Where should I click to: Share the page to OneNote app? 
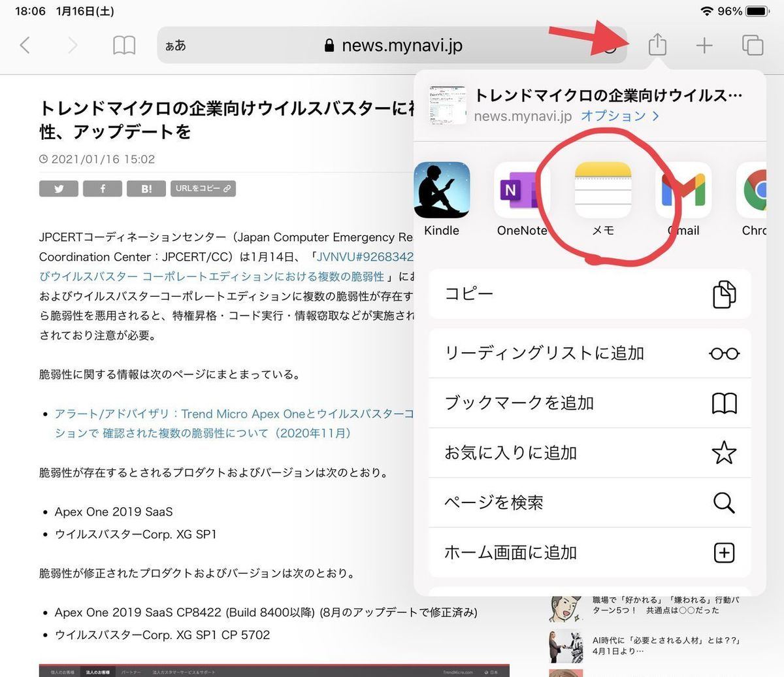522,199
